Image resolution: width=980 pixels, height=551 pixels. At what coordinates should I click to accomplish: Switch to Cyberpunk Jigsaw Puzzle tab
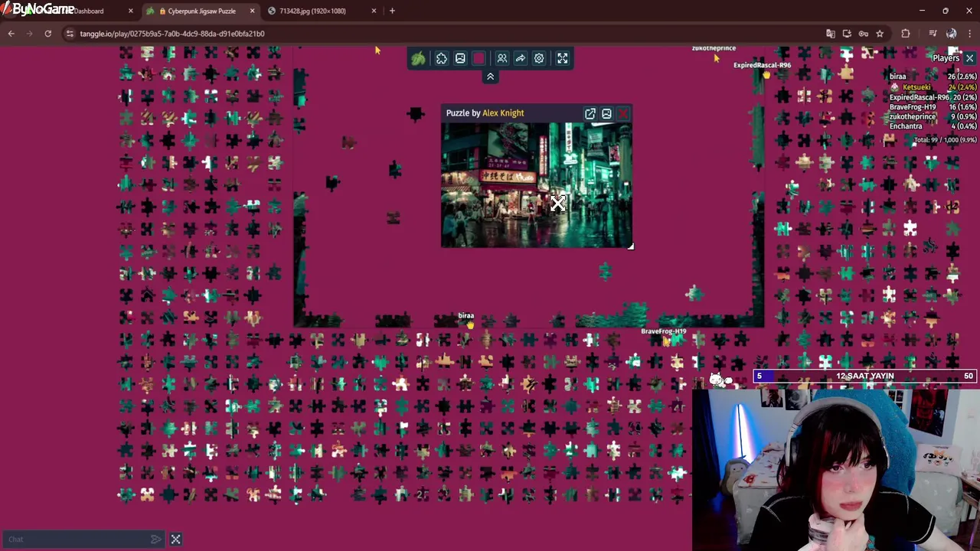[x=201, y=11]
